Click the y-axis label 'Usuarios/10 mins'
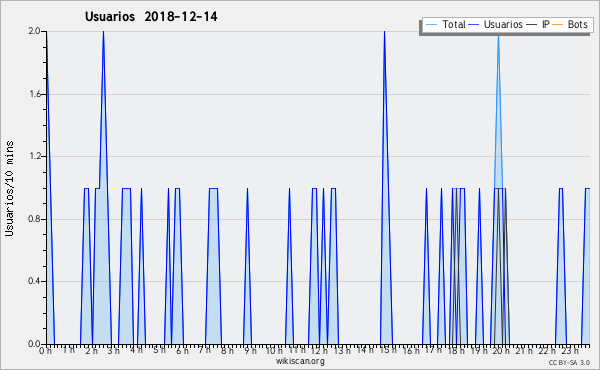The image size is (600, 370). tap(9, 188)
